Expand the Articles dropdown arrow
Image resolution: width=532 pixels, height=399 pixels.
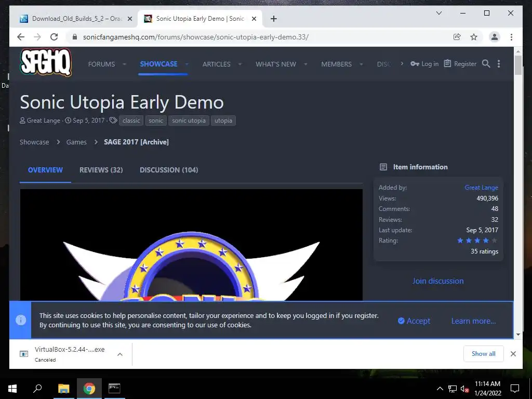click(x=240, y=64)
